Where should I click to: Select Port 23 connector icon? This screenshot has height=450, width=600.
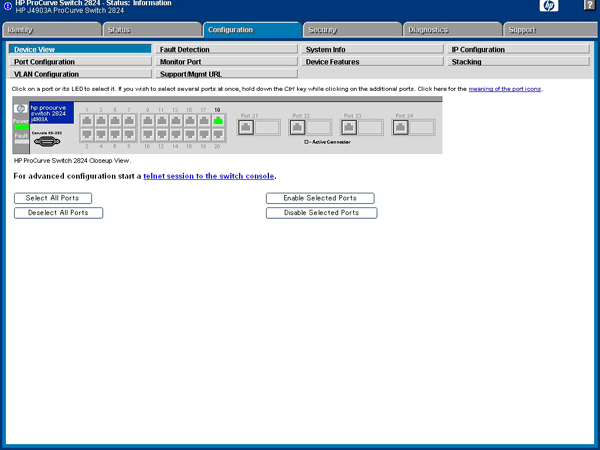(349, 127)
